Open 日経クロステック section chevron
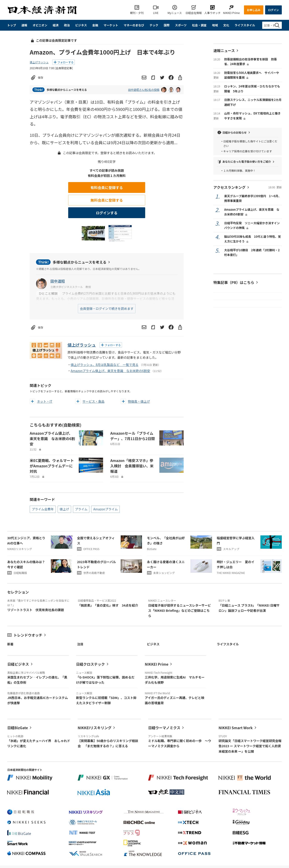The width and height of the screenshot is (289, 868). click(108, 664)
